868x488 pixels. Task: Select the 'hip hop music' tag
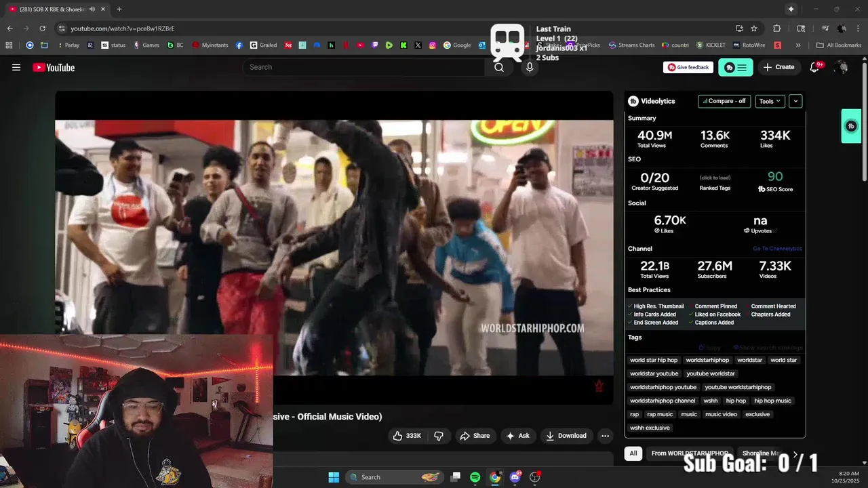pyautogui.click(x=773, y=401)
